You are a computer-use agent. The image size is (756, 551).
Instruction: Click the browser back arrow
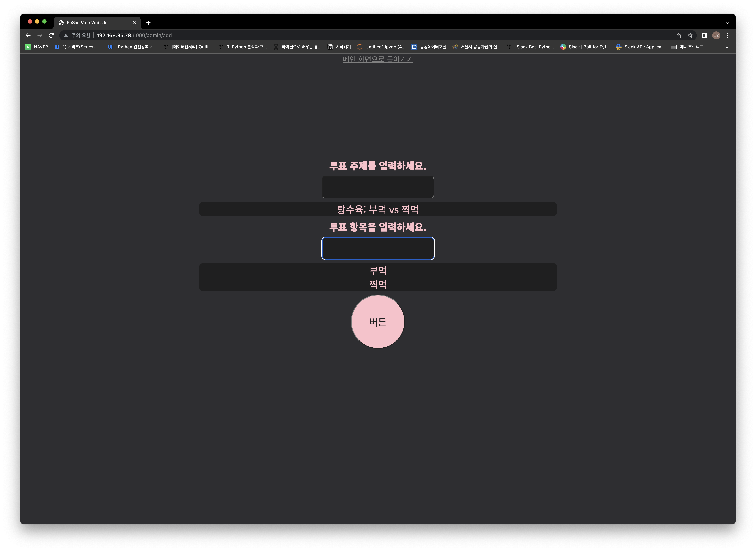(28, 35)
